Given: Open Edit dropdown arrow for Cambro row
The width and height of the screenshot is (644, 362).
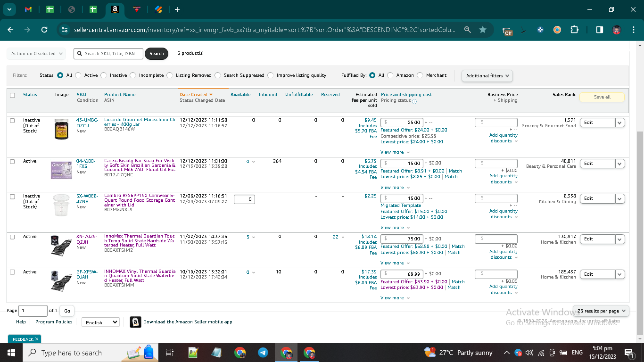Looking at the screenshot, I should click(620, 198).
